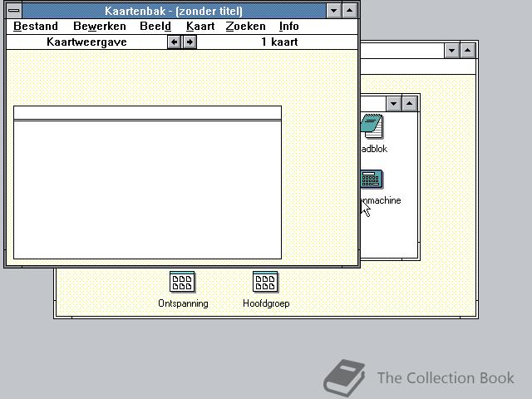The image size is (532, 399).
Task: Open the Bewerken menu
Action: click(x=100, y=27)
